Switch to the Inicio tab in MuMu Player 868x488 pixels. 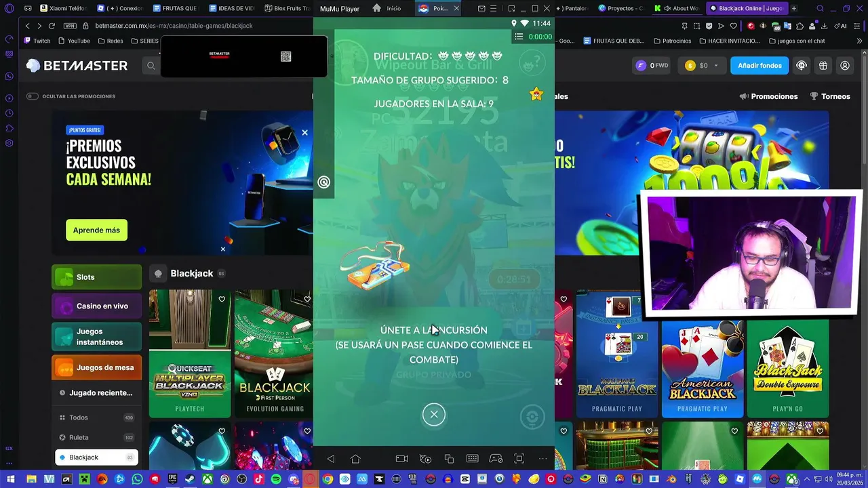(387, 9)
